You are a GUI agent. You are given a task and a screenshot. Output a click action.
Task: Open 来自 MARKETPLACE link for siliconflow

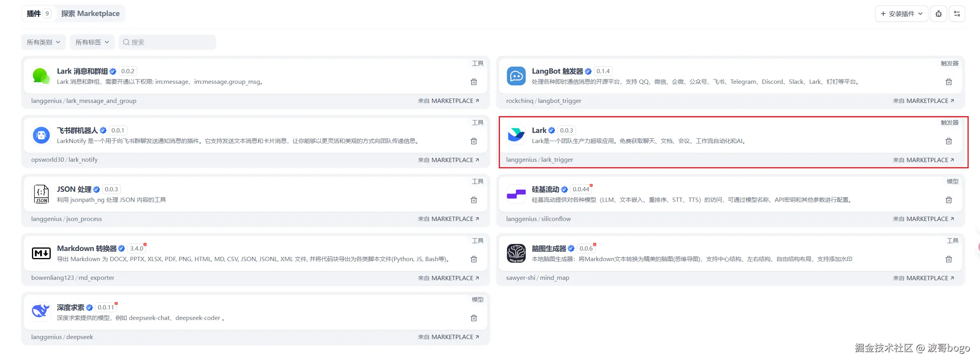coord(923,219)
